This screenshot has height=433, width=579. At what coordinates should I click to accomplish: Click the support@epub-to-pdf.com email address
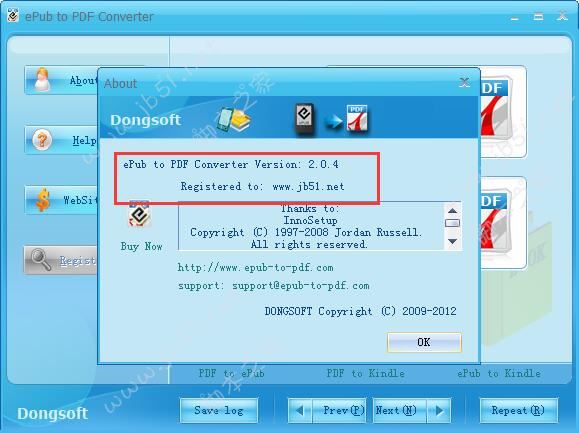point(301,285)
